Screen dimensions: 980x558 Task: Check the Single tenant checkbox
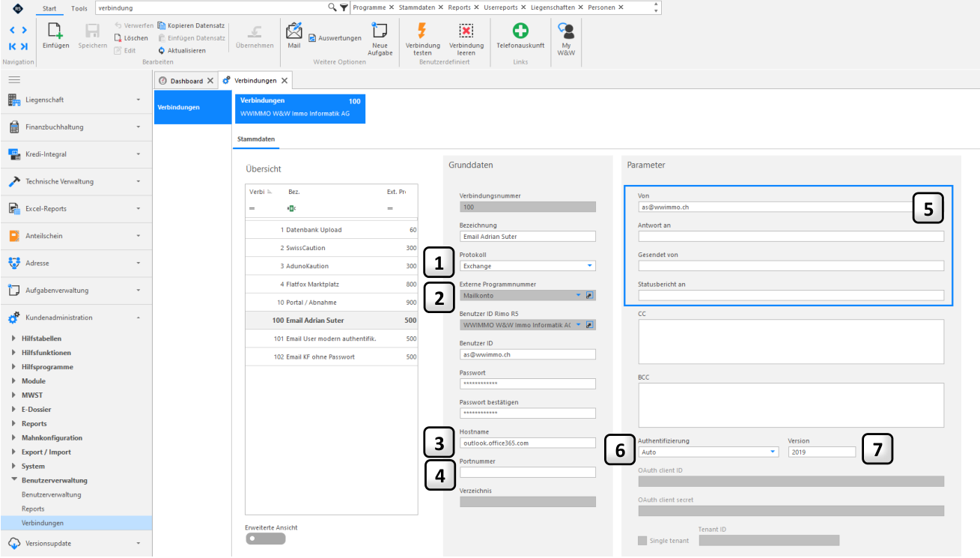coord(642,541)
